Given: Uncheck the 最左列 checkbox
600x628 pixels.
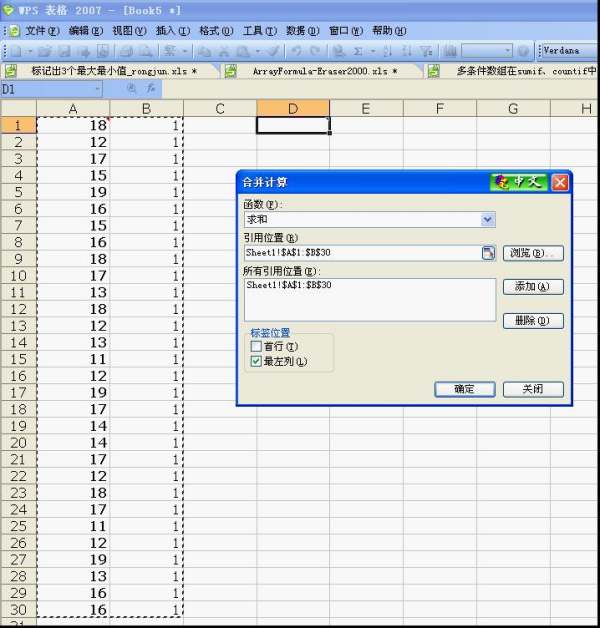Looking at the screenshot, I should point(257,361).
